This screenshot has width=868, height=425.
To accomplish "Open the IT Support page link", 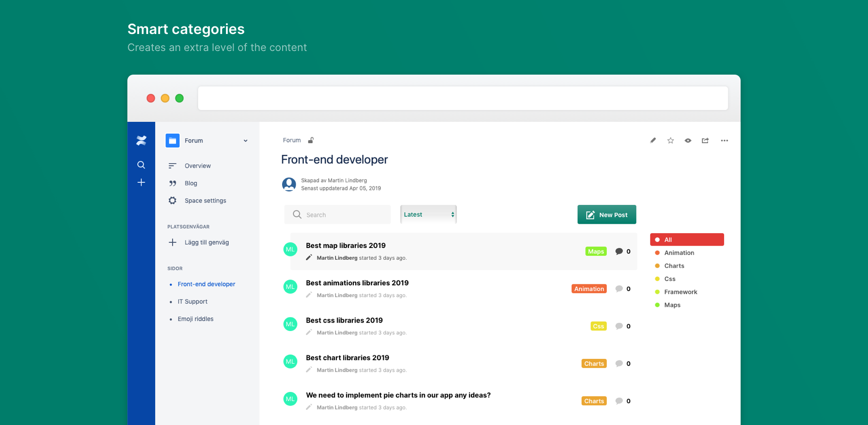I will click(x=192, y=301).
